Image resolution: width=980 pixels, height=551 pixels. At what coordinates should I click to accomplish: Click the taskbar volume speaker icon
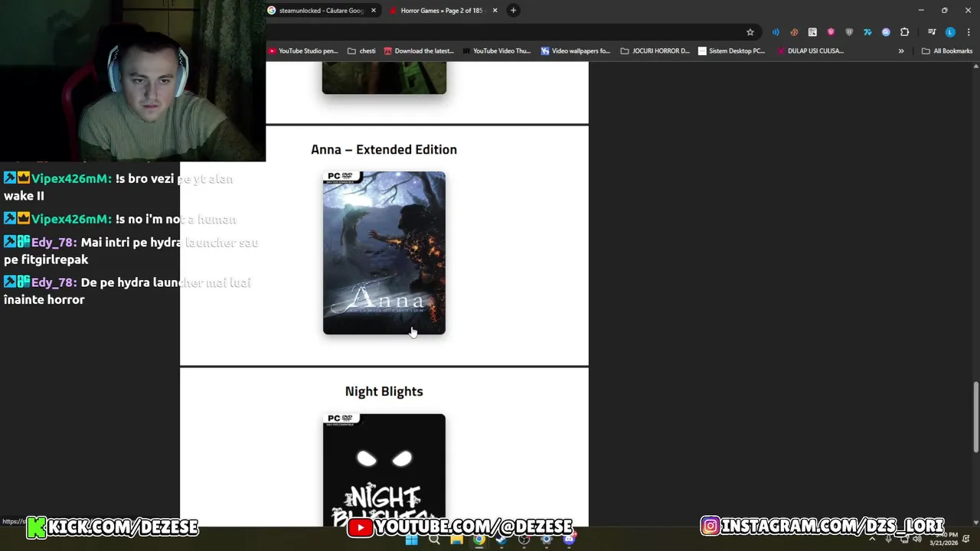(917, 540)
